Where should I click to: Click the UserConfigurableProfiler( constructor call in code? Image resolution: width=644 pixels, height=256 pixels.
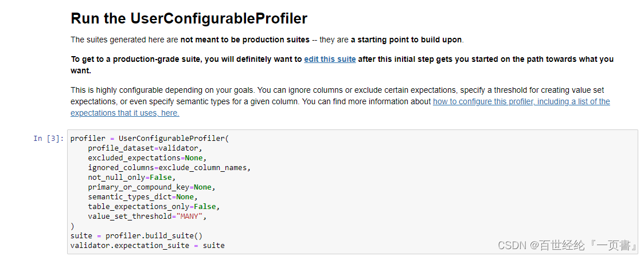(174, 138)
